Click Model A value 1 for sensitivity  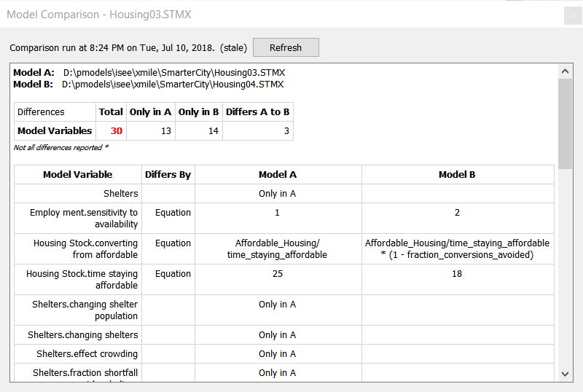[x=277, y=212]
